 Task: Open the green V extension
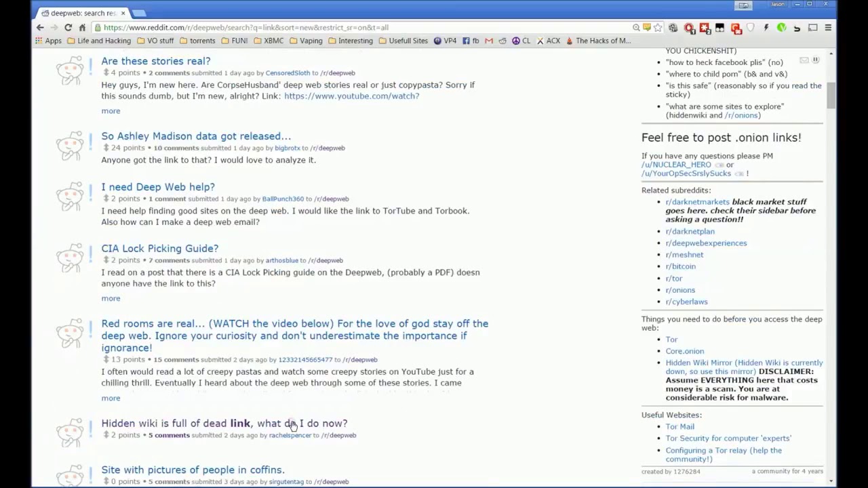(781, 28)
